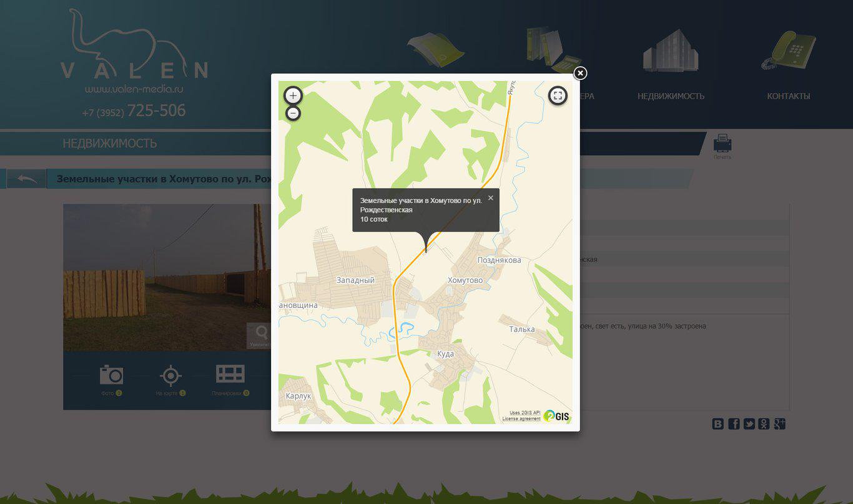The image size is (853, 504).
Task: Dismiss the map tooltip balloon
Action: pyautogui.click(x=490, y=198)
